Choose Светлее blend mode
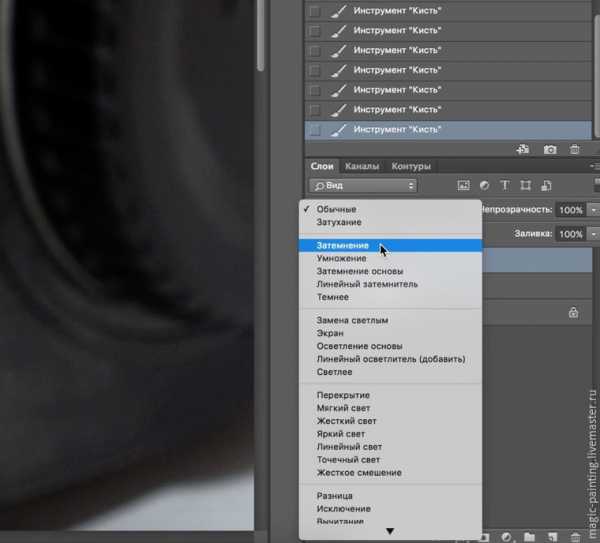The image size is (600, 543). click(390, 372)
